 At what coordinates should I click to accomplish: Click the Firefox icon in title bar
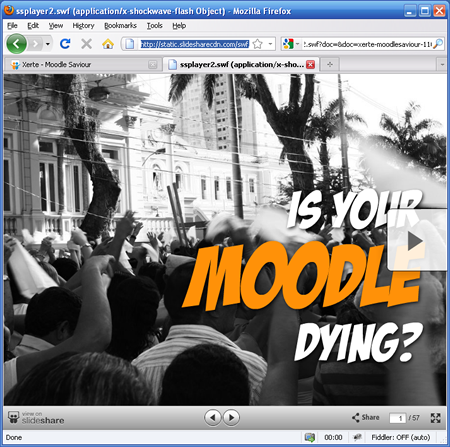pyautogui.click(x=8, y=10)
